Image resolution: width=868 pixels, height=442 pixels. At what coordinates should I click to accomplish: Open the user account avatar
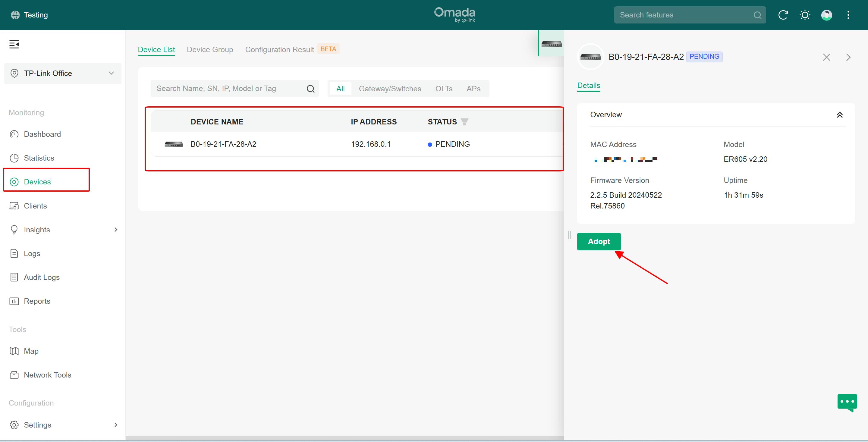[826, 15]
